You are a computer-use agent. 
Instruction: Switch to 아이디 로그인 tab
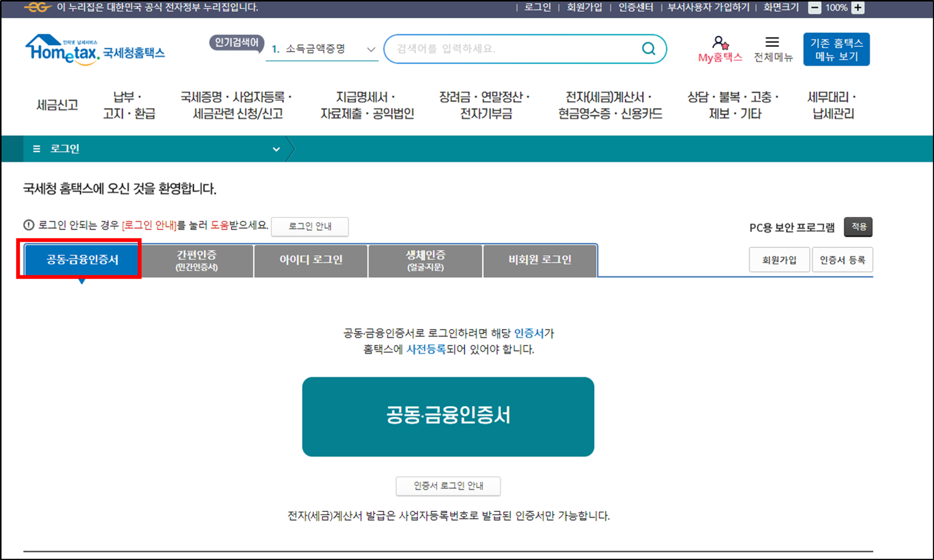[311, 260]
